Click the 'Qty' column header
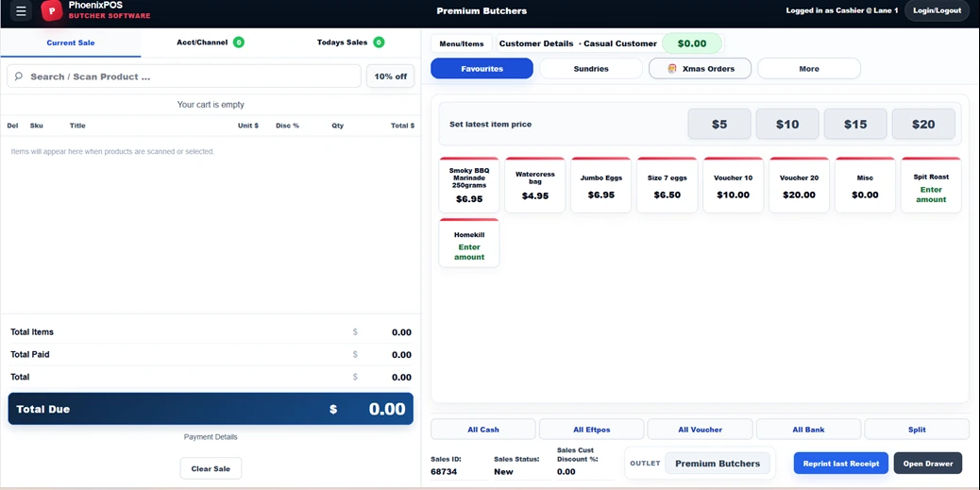Image resolution: width=980 pixels, height=490 pixels. click(337, 126)
